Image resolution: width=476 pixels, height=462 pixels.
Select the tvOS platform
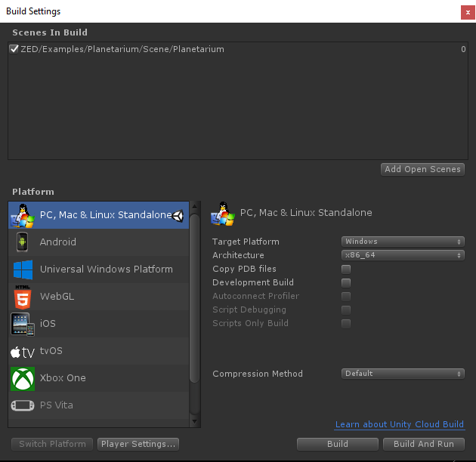click(99, 351)
